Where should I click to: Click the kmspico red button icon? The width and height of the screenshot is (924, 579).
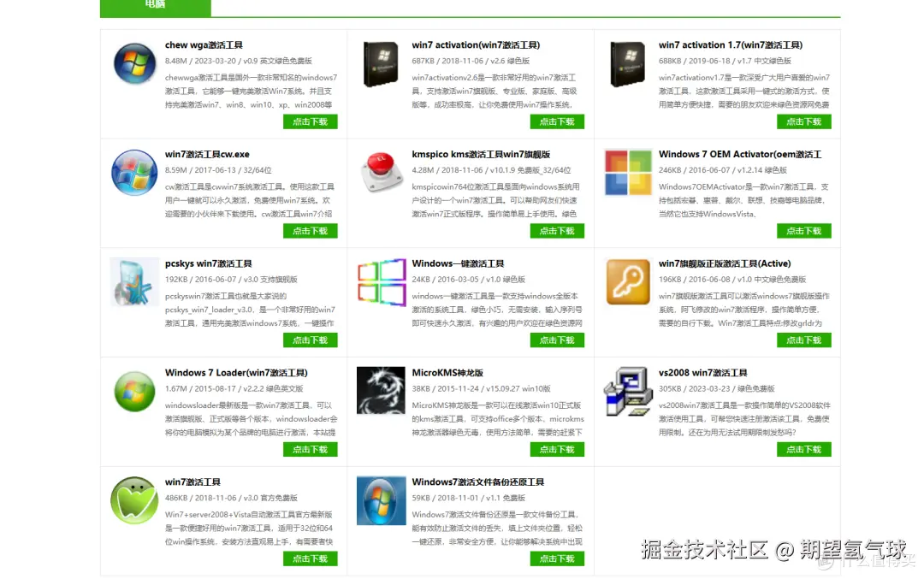381,172
